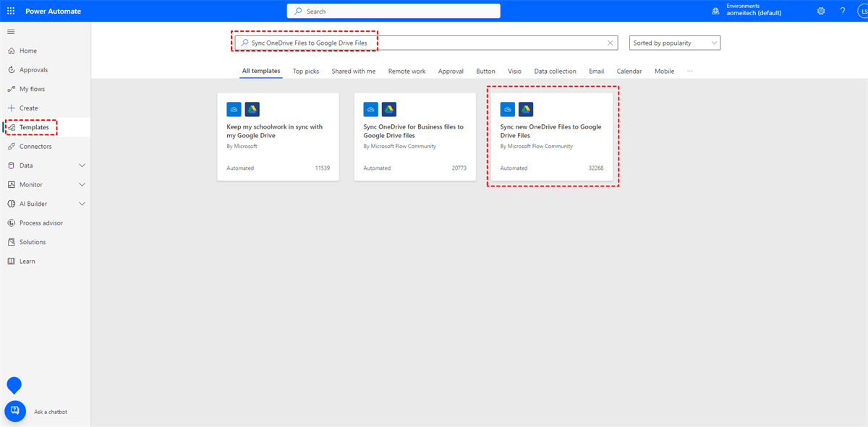Screen dimensions: 868x427
Task: Click the 11539 usage count
Action: click(323, 168)
